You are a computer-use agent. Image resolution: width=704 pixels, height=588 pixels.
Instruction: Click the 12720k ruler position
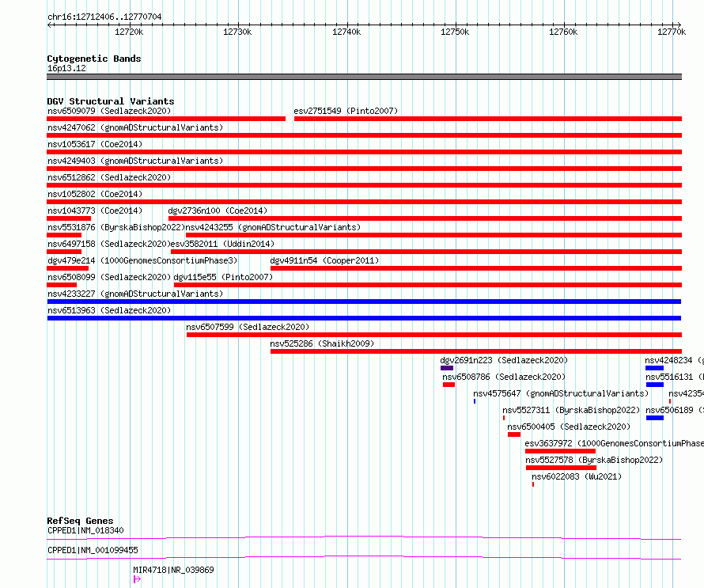point(129,32)
